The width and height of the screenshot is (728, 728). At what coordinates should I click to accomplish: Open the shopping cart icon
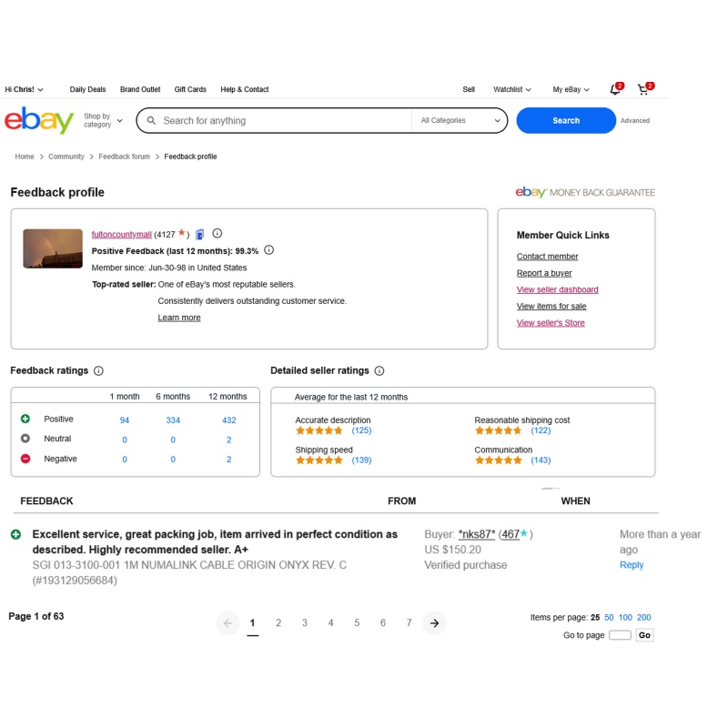click(x=644, y=89)
